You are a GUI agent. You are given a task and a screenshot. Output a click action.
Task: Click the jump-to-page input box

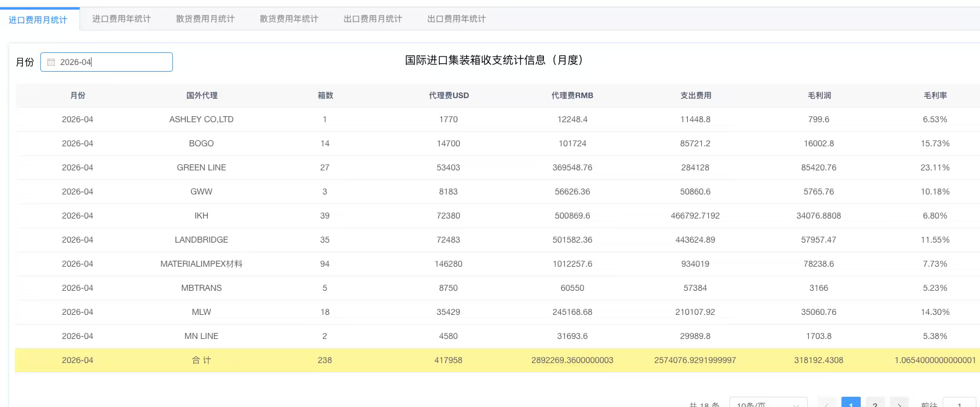pyautogui.click(x=959, y=403)
